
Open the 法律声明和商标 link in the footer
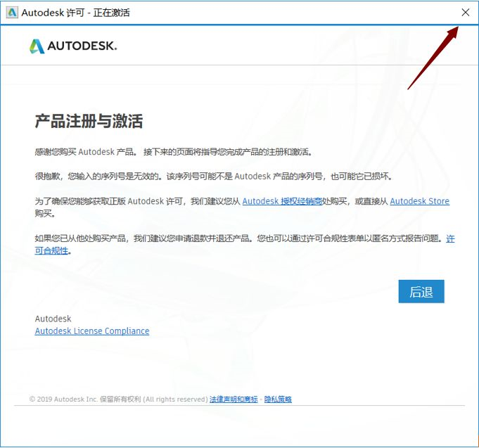(x=234, y=399)
